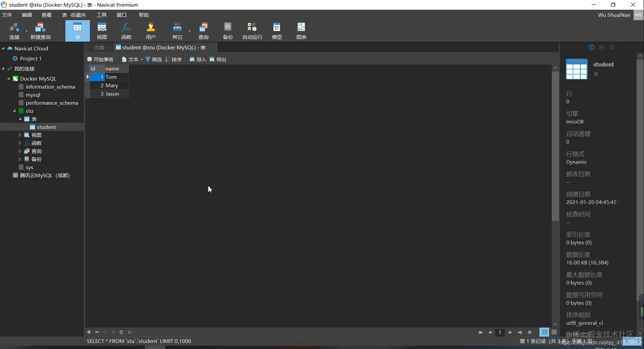The height and width of the screenshot is (349, 644).
Task: Click the 导出 (Export) button
Action: point(218,60)
